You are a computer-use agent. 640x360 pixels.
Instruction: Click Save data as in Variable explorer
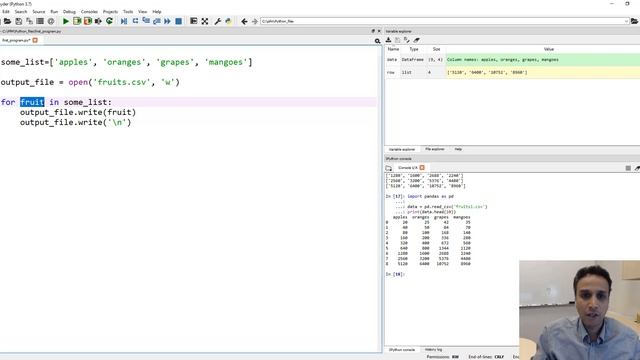[x=407, y=40]
